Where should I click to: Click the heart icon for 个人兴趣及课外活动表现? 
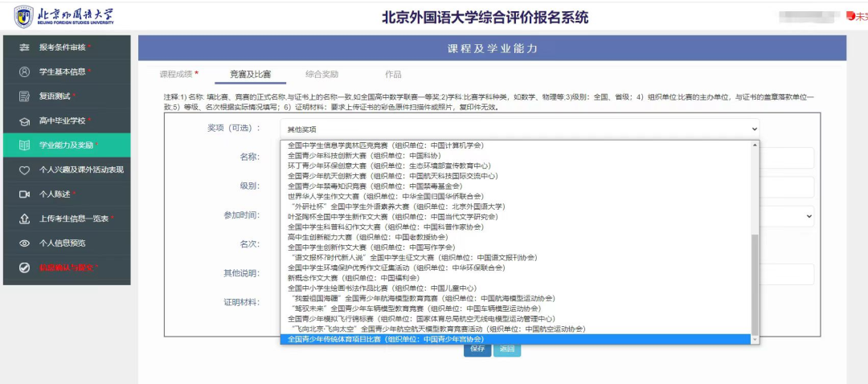24,170
